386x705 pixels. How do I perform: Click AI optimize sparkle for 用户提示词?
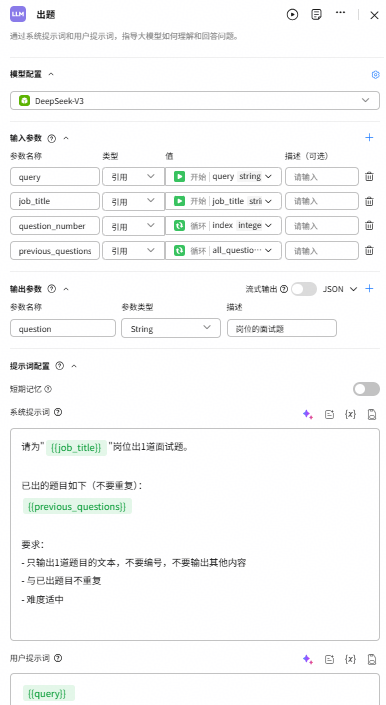click(x=308, y=660)
